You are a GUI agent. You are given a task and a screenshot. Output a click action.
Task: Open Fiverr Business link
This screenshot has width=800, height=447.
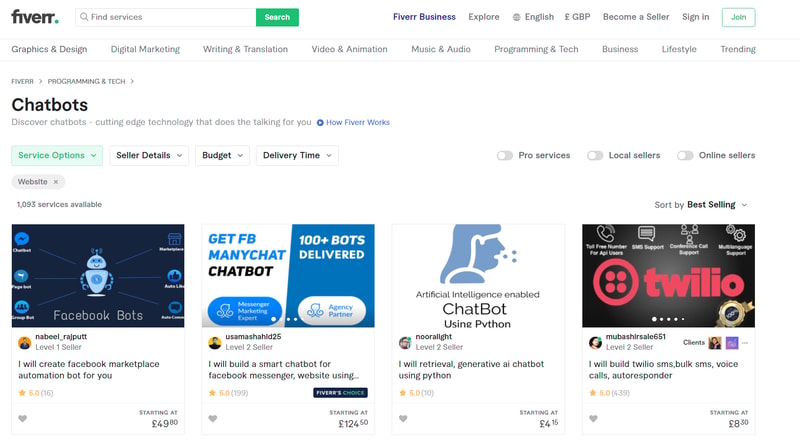pyautogui.click(x=424, y=17)
